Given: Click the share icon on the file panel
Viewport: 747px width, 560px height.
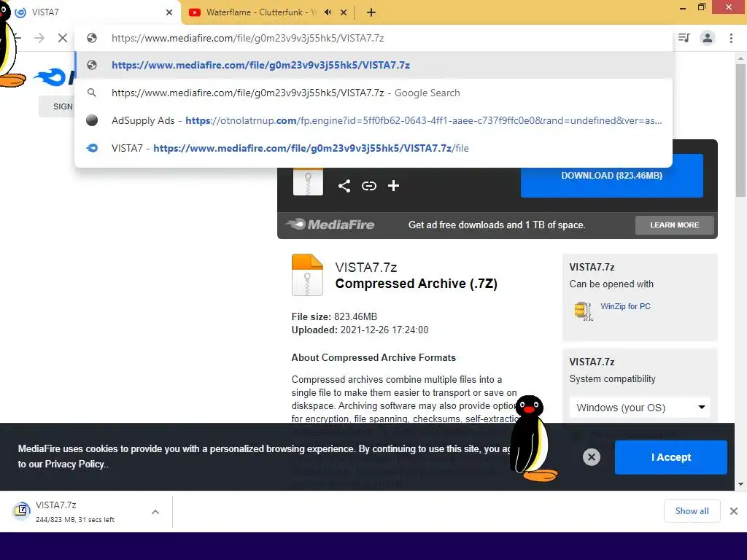Looking at the screenshot, I should (x=344, y=186).
